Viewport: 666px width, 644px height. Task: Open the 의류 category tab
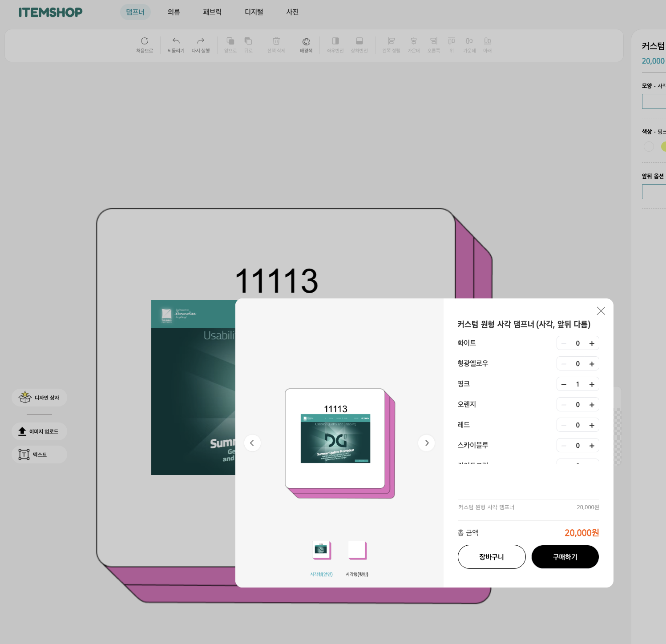coord(174,12)
